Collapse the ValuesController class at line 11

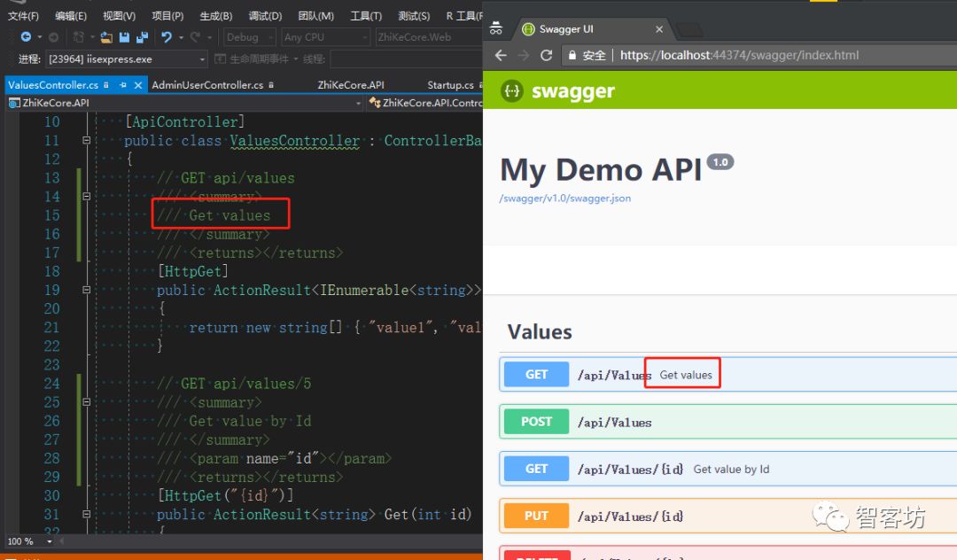pos(86,140)
